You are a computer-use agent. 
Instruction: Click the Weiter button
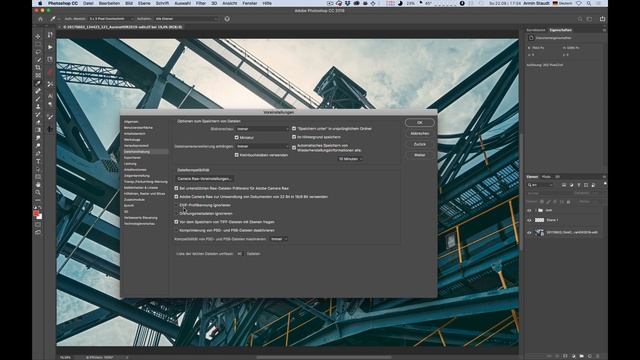(420, 155)
